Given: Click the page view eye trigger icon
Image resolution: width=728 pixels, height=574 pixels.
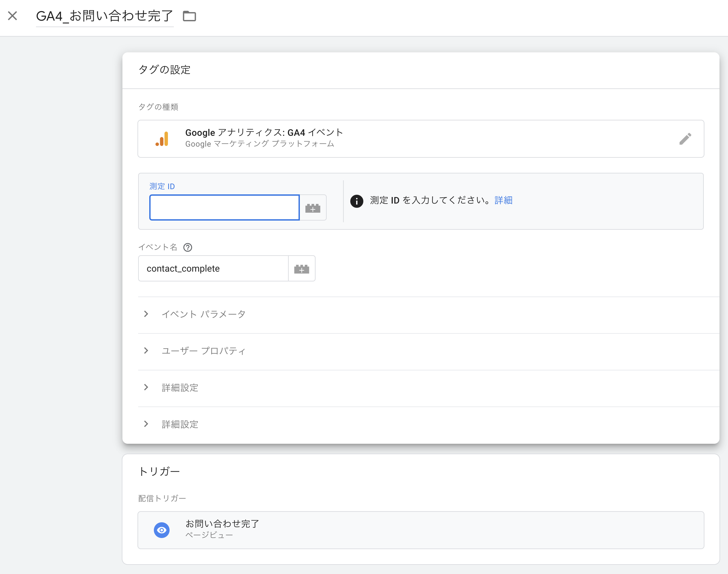Looking at the screenshot, I should click(x=162, y=530).
